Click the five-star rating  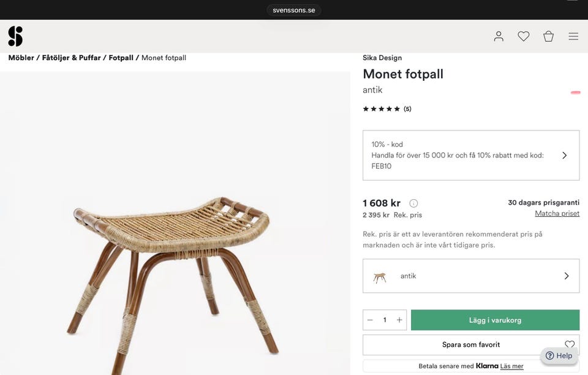click(x=381, y=109)
